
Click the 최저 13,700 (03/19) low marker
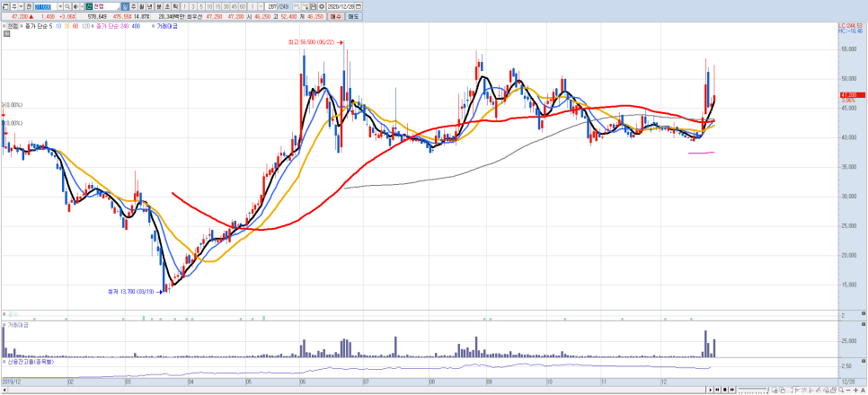135,291
